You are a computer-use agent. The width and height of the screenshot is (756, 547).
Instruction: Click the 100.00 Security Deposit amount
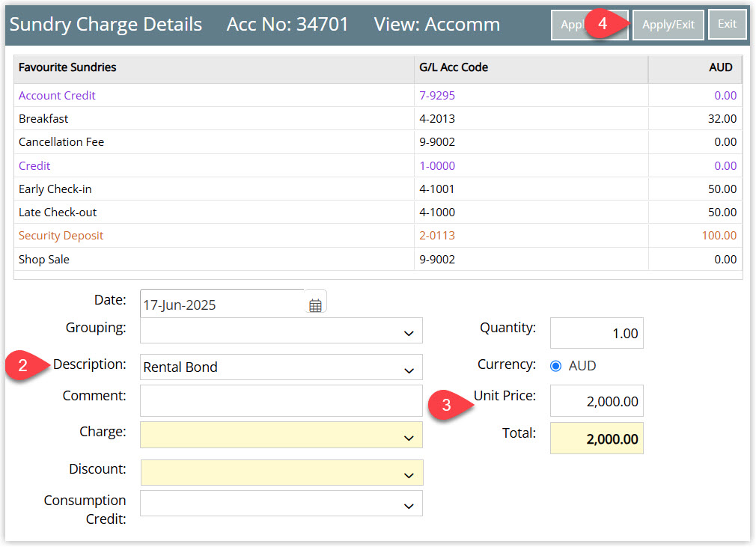pyautogui.click(x=719, y=236)
